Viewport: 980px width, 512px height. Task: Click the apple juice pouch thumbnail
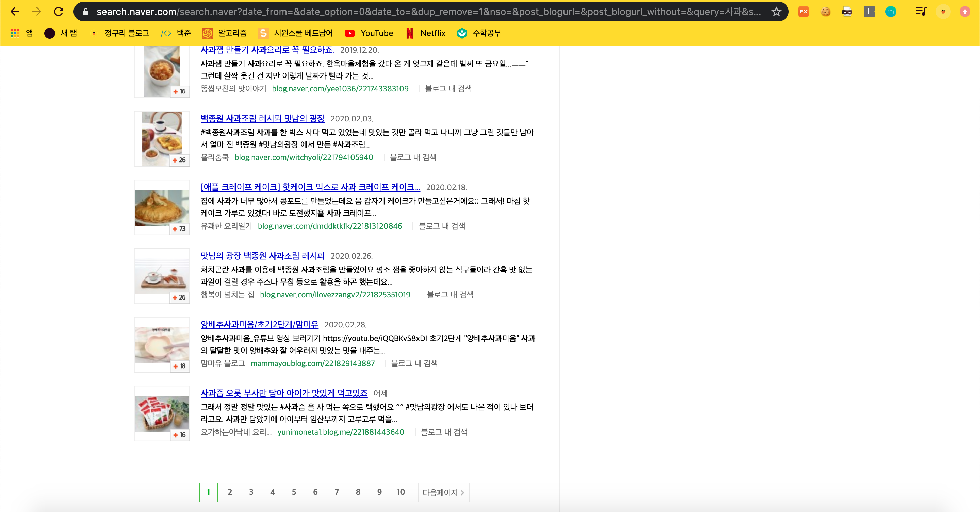tap(162, 413)
